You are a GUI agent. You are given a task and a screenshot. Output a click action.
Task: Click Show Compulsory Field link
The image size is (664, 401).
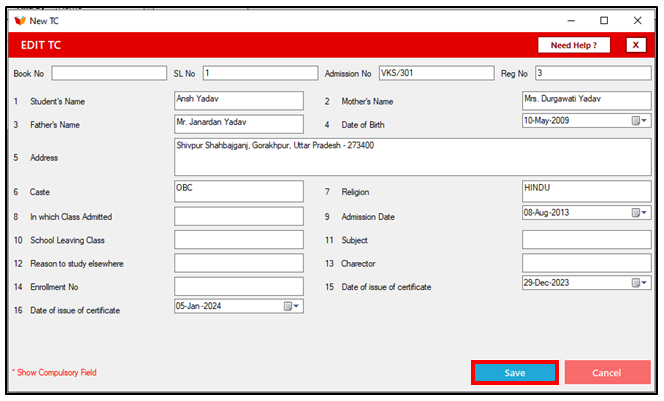(55, 373)
